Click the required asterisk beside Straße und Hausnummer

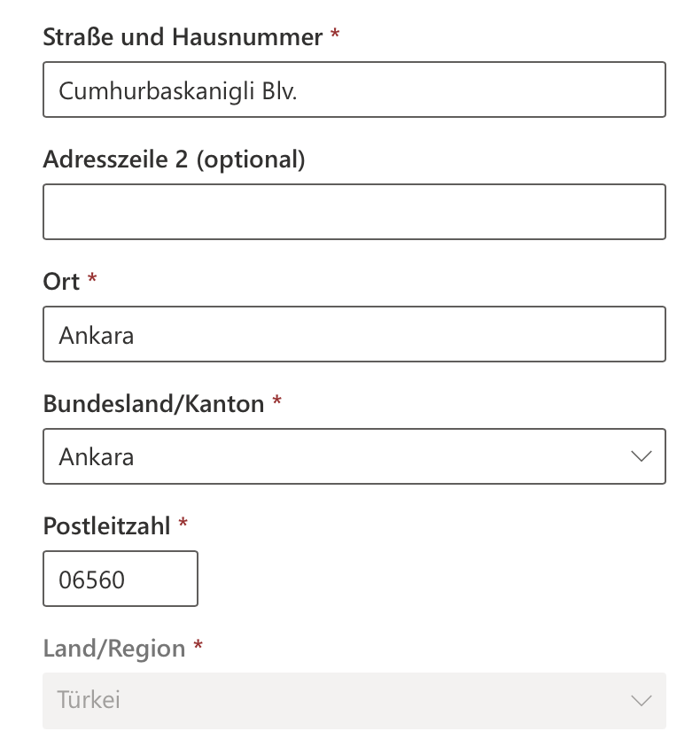click(335, 35)
